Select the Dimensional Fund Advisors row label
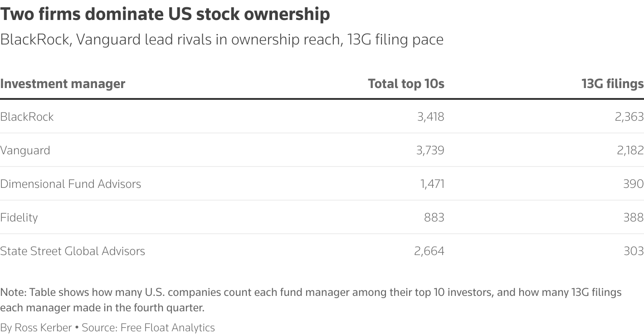The image size is (644, 334). (70, 184)
